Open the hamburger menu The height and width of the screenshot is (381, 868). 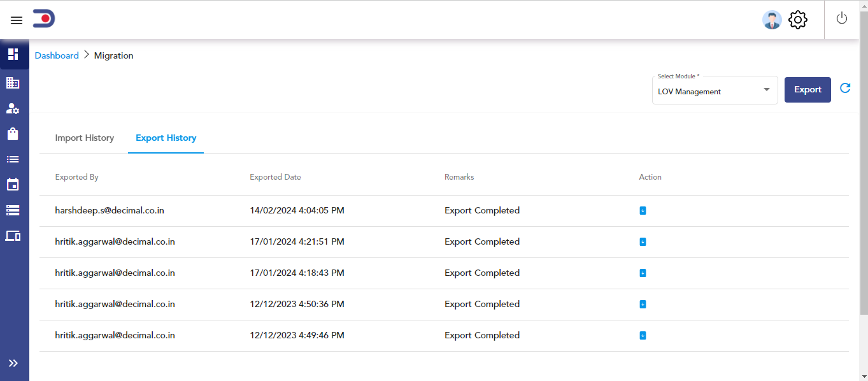[x=17, y=20]
